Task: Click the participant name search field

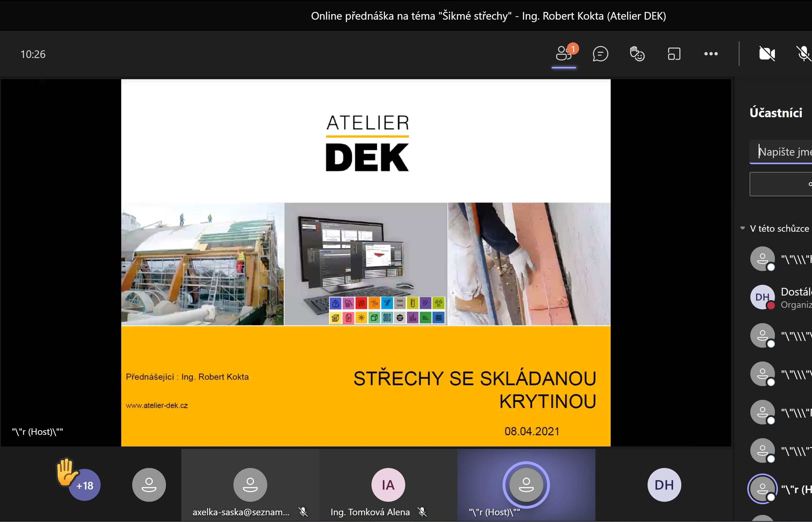Action: (781, 152)
